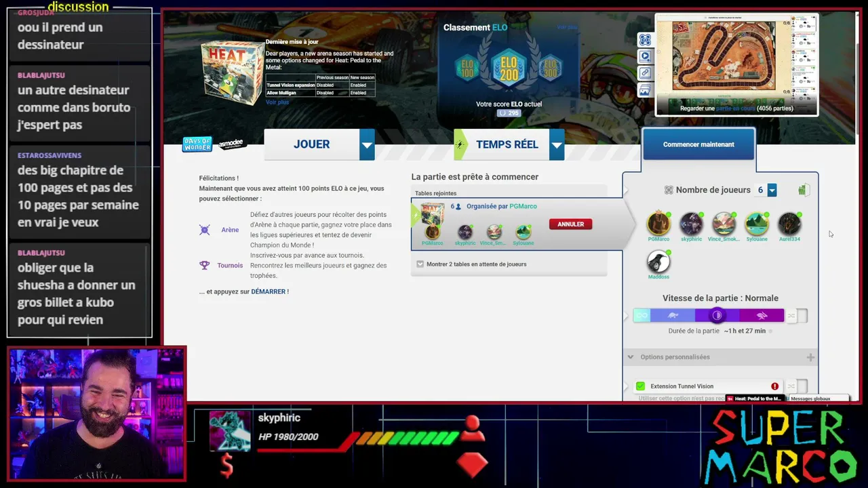
Task: Click the round normal speed slider handle
Action: (x=717, y=315)
